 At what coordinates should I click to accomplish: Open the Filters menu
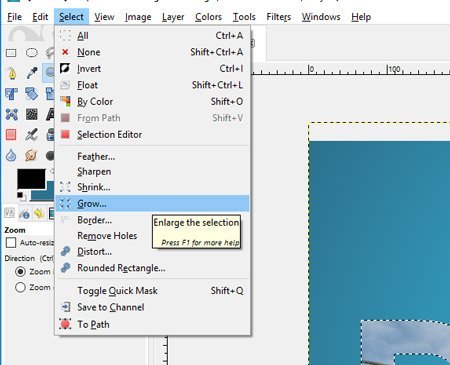(x=279, y=17)
